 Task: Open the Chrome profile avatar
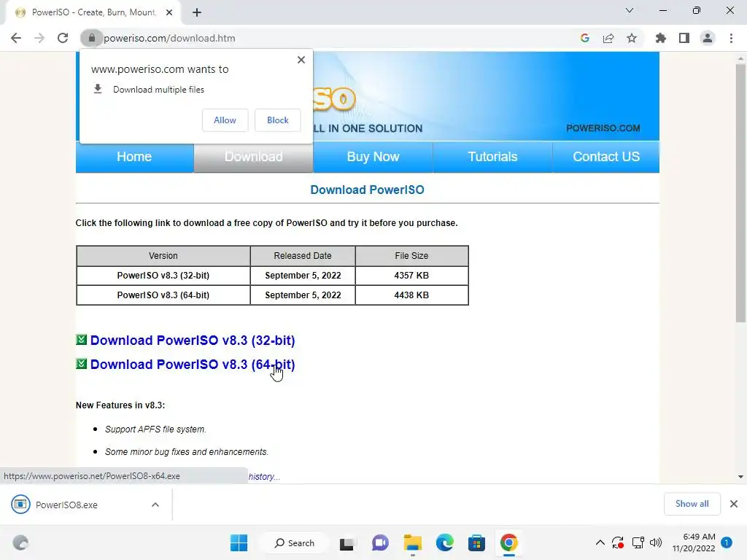708,38
